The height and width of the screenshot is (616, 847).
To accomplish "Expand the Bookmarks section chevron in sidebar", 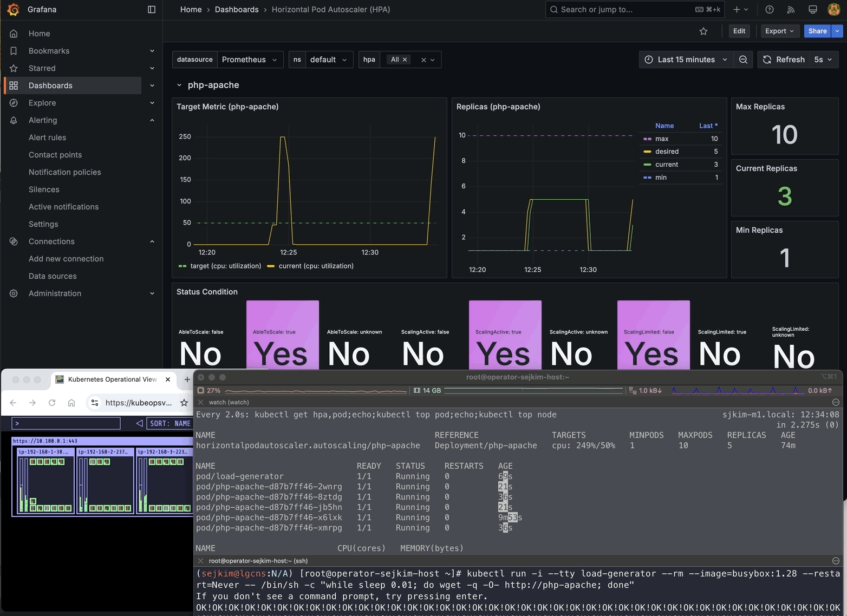I will [152, 51].
